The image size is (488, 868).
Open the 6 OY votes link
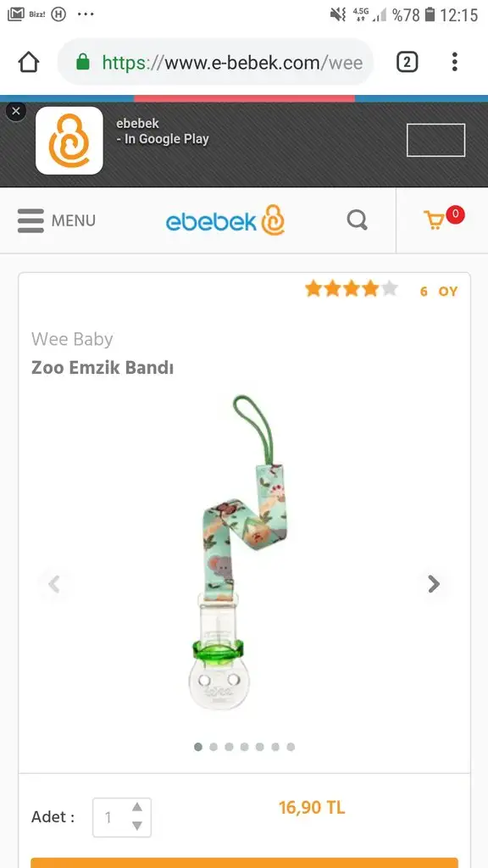pyautogui.click(x=439, y=292)
